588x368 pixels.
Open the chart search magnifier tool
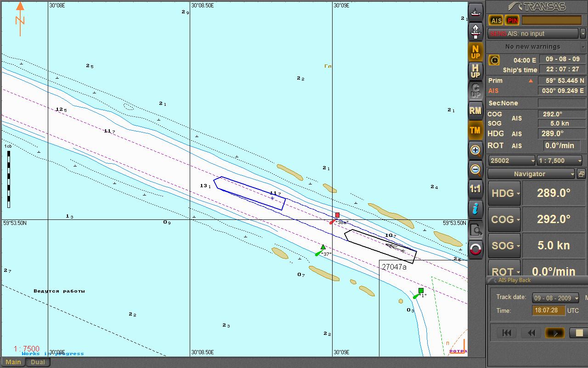click(x=475, y=230)
